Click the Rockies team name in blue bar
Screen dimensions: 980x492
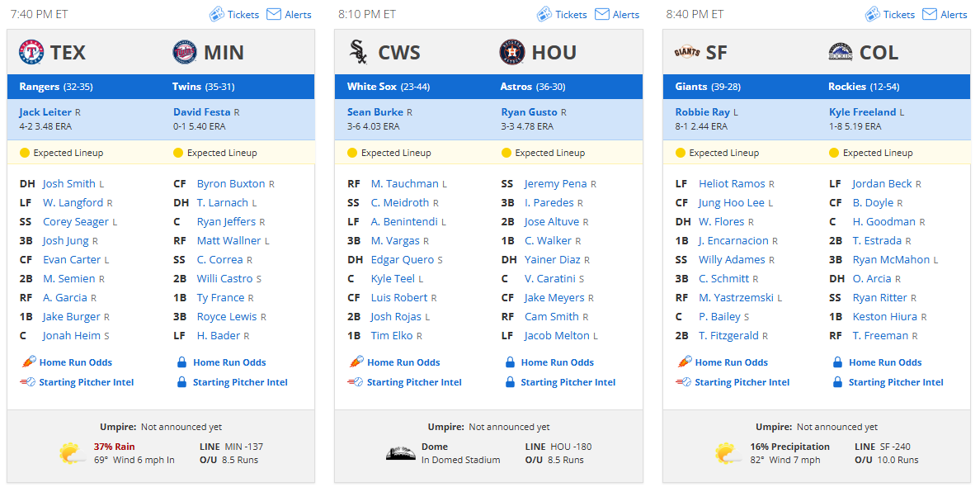pos(847,87)
